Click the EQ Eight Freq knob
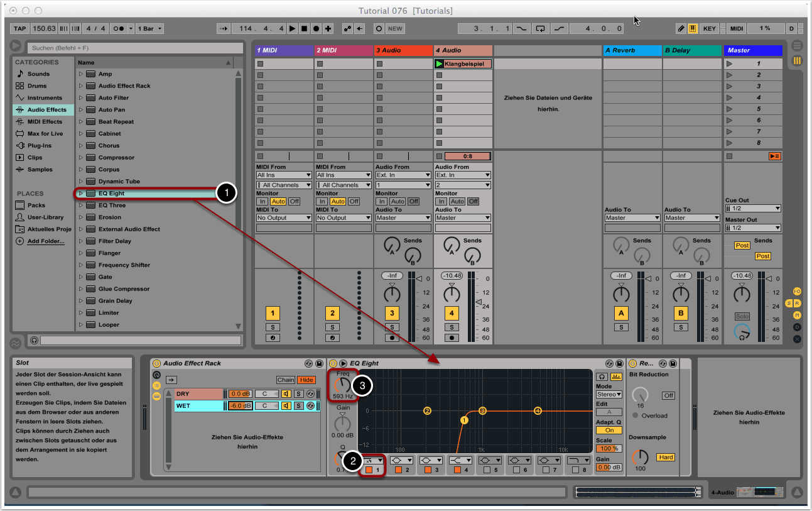 pyautogui.click(x=342, y=385)
